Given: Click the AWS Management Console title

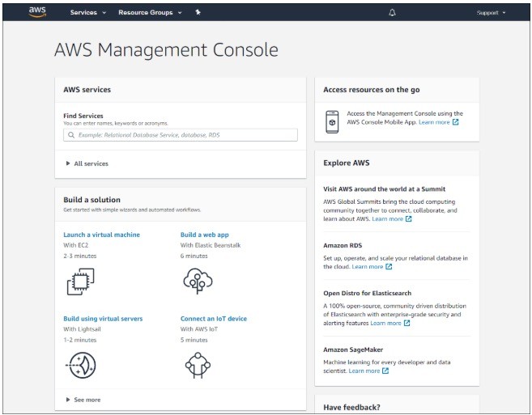Looking at the screenshot, I should [x=166, y=50].
